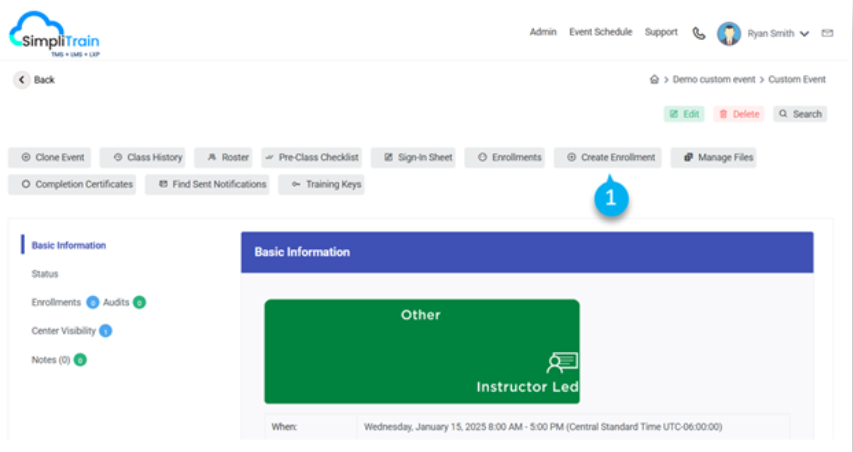The image size is (853, 452).
Task: Click the 'When:' label cell
Action: (x=311, y=427)
